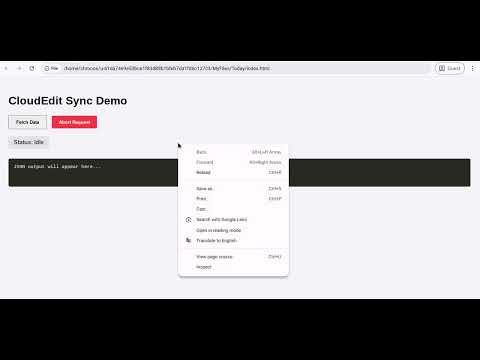Image resolution: width=480 pixels, height=360 pixels.
Task: Choose Inspect in the context menu
Action: pos(233,267)
